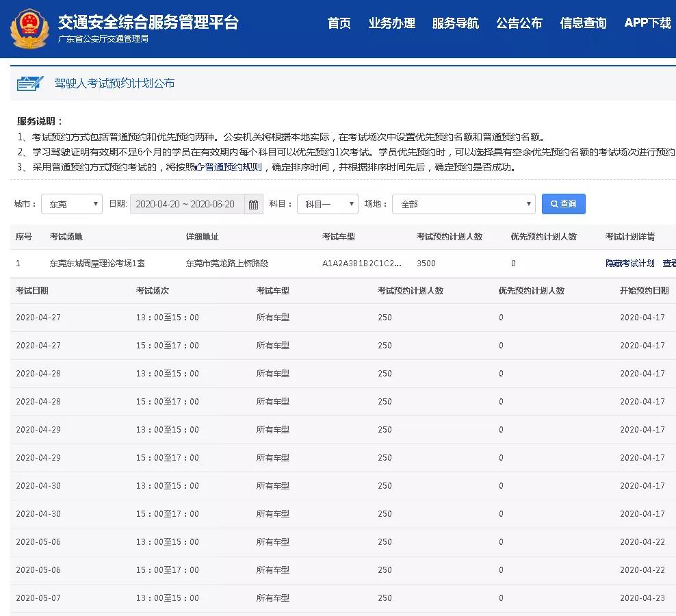Click the police emblem logo

[29, 29]
